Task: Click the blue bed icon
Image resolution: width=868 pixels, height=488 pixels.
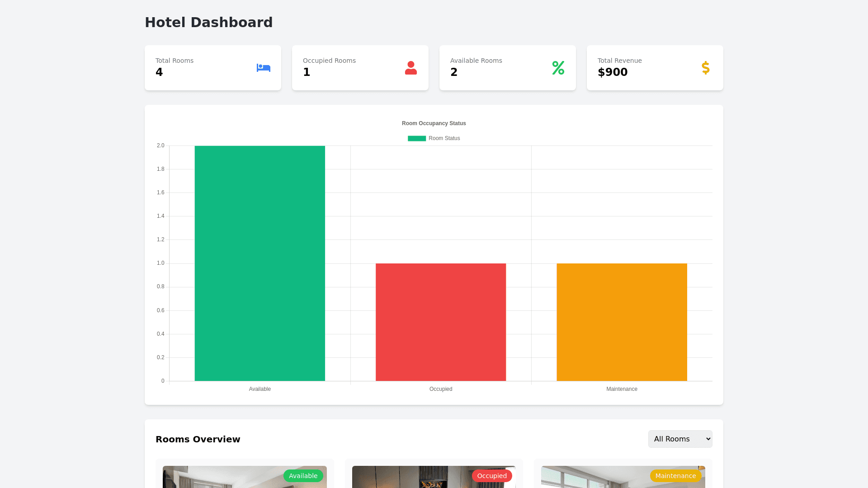Action: 263,68
